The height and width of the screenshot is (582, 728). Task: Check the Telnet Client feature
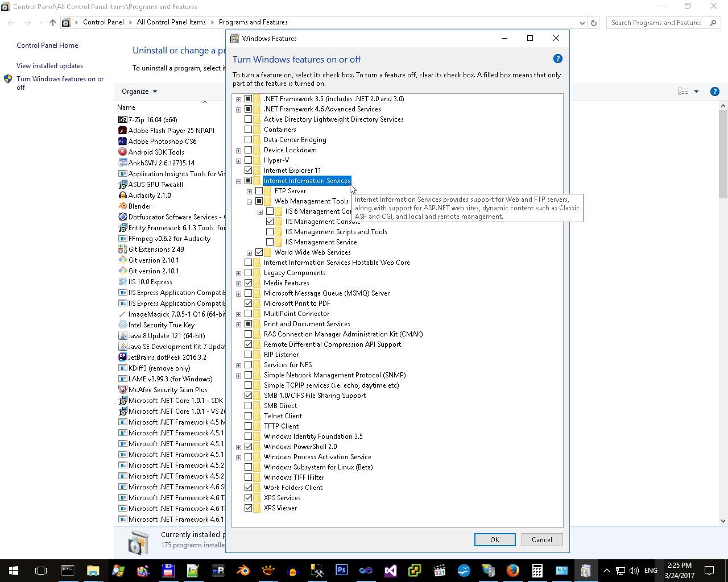[x=249, y=416]
